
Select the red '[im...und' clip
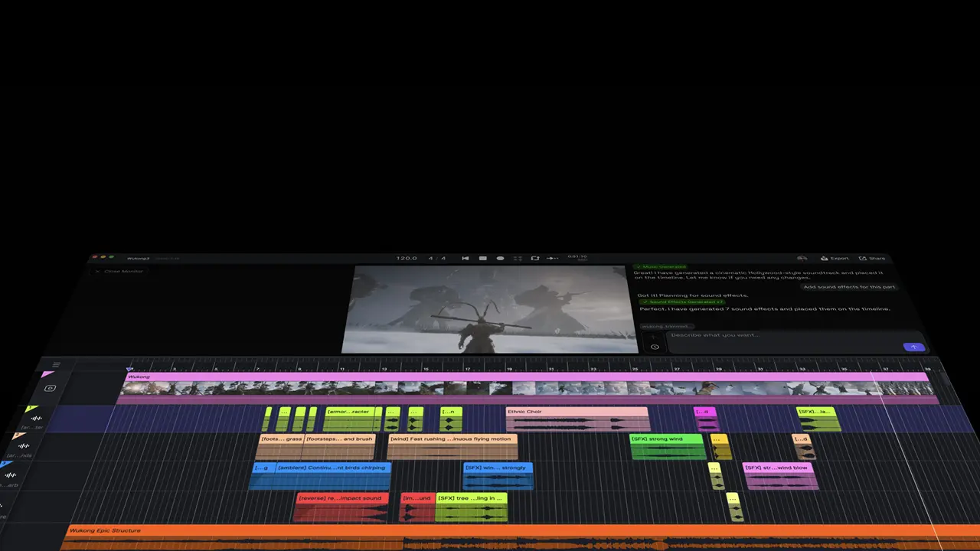pos(418,507)
